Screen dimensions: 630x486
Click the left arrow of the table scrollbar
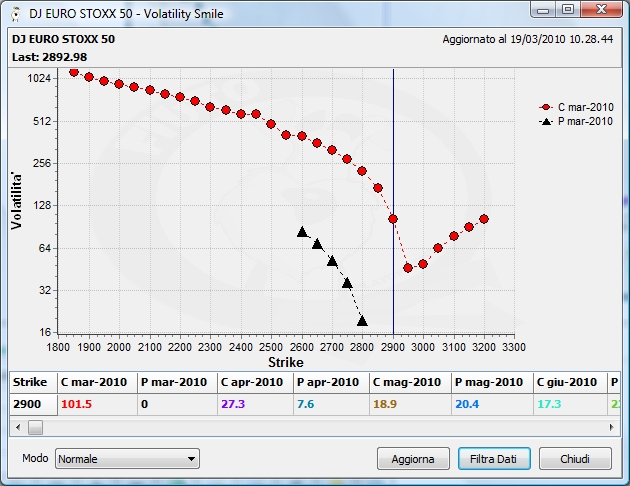(x=18, y=427)
